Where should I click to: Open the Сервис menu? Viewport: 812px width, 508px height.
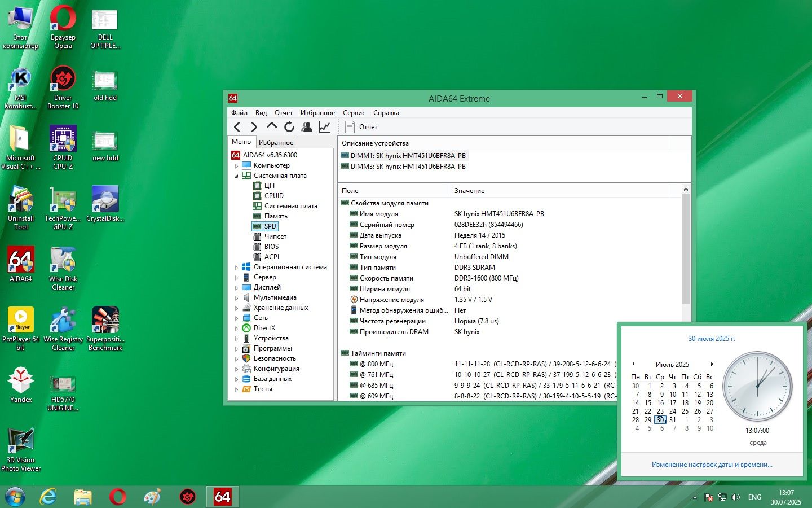(x=354, y=113)
